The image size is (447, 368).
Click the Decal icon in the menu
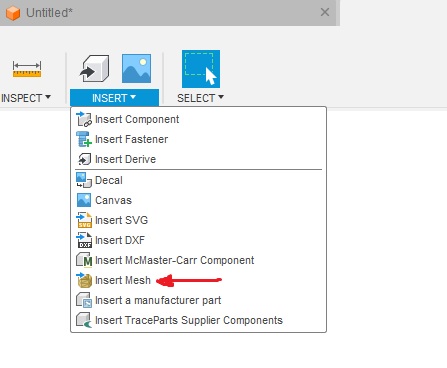[x=84, y=180]
